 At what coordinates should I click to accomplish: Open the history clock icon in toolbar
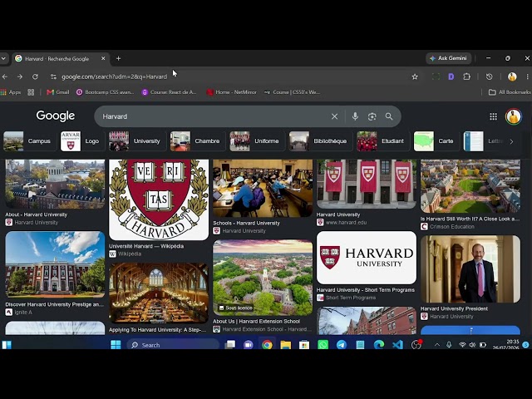click(x=489, y=76)
